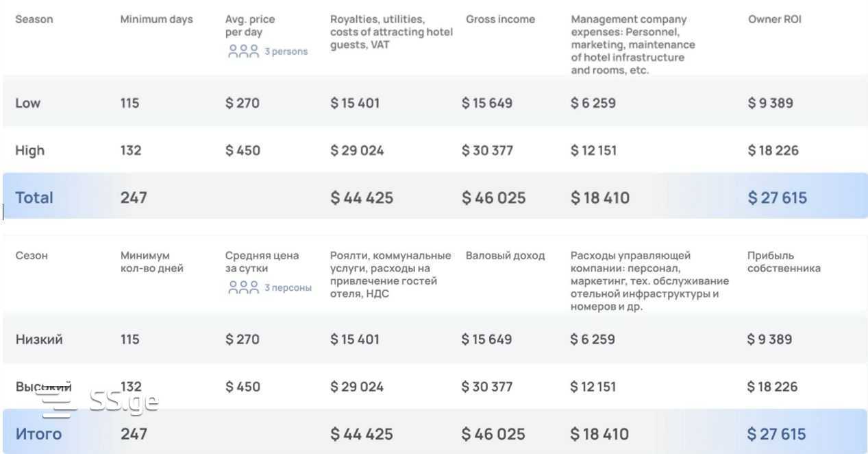The height and width of the screenshot is (454, 868).
Task: Click the three-person icon beside "3 персоны"
Action: point(243,287)
